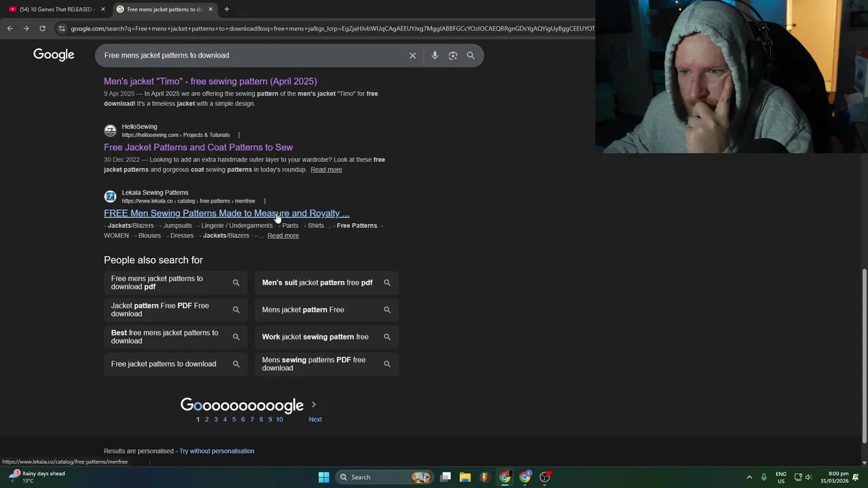Image resolution: width=868 pixels, height=488 pixels.
Task: Click Try without personalisation link
Action: point(217,451)
